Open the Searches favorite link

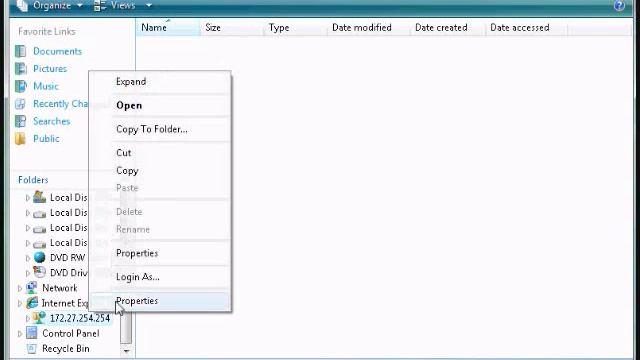click(51, 121)
